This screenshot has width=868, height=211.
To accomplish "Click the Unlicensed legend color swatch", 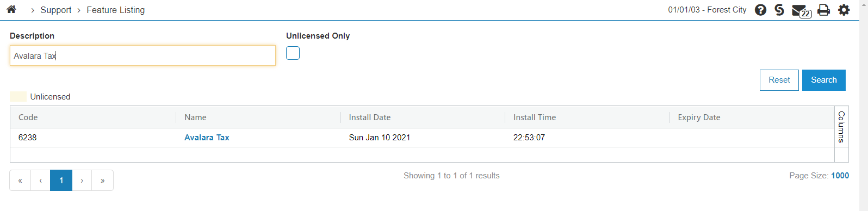I will point(18,96).
